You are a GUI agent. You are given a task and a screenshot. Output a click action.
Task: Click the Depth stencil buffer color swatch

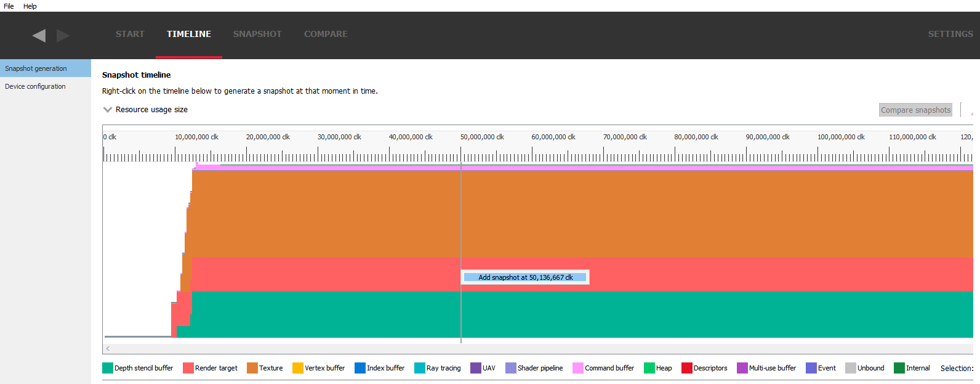pos(108,368)
